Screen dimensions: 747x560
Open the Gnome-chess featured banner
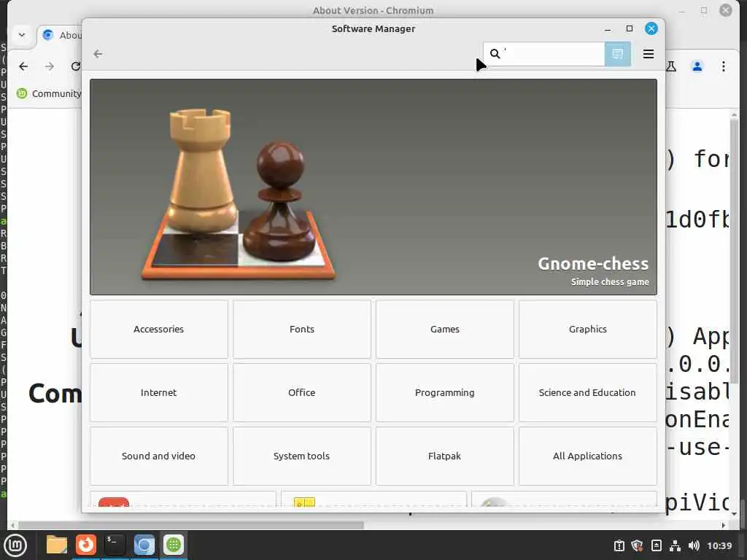[373, 187]
